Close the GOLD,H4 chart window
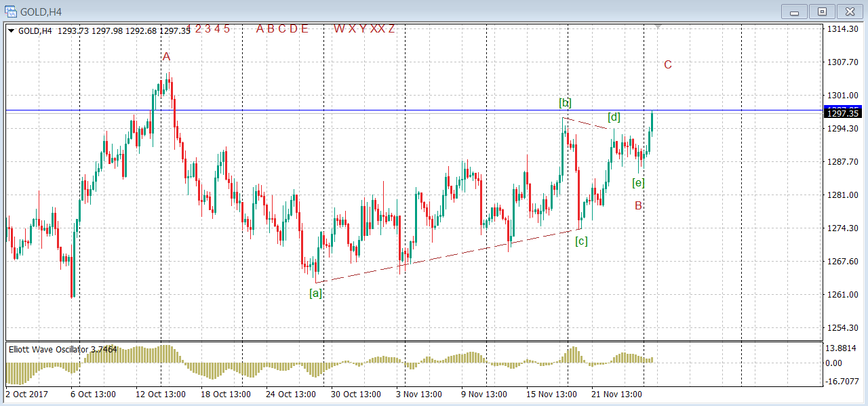Viewport: 868px width, 406px height. click(x=850, y=12)
